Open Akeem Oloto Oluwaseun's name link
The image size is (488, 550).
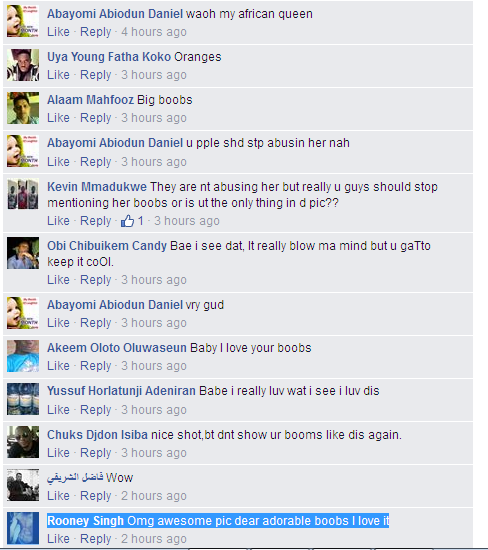(x=117, y=348)
